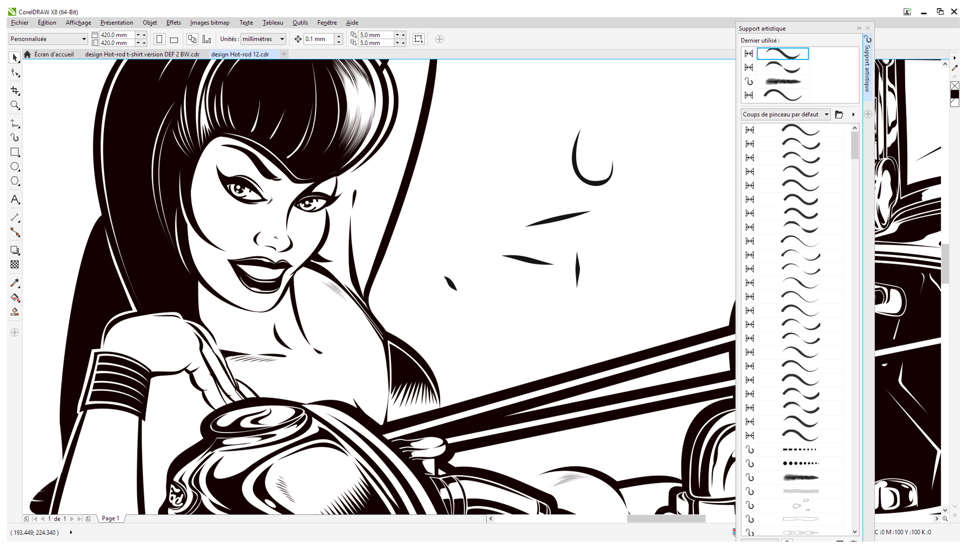Screen dimensions: 966x549
Task: Open property bar quick customize plus
Action: pos(439,39)
